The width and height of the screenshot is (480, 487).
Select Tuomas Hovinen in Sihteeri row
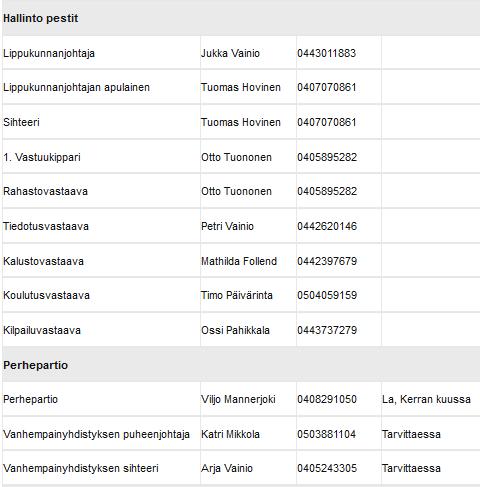coord(241,122)
